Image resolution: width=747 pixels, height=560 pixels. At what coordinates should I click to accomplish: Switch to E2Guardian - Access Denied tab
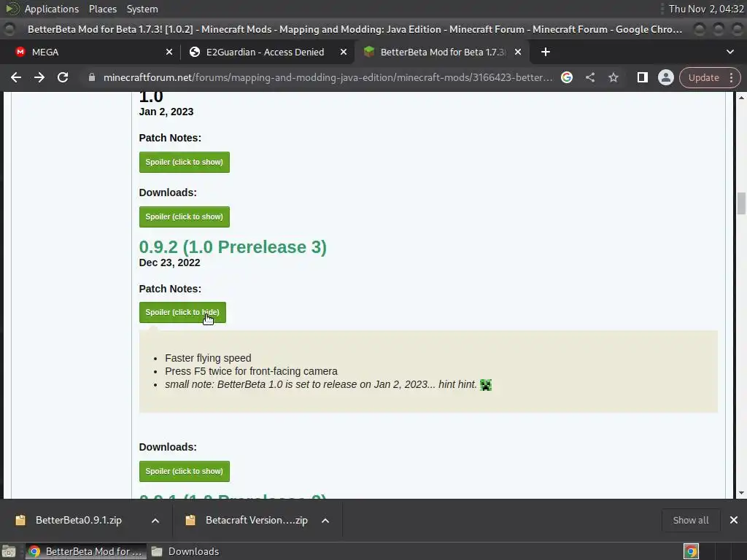point(267,52)
